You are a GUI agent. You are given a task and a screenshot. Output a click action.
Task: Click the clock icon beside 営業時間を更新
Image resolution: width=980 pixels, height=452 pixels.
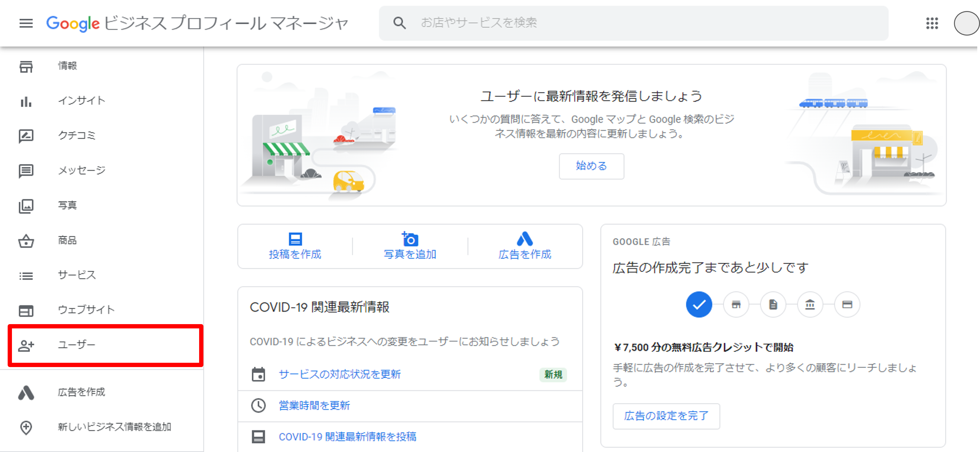pyautogui.click(x=258, y=405)
